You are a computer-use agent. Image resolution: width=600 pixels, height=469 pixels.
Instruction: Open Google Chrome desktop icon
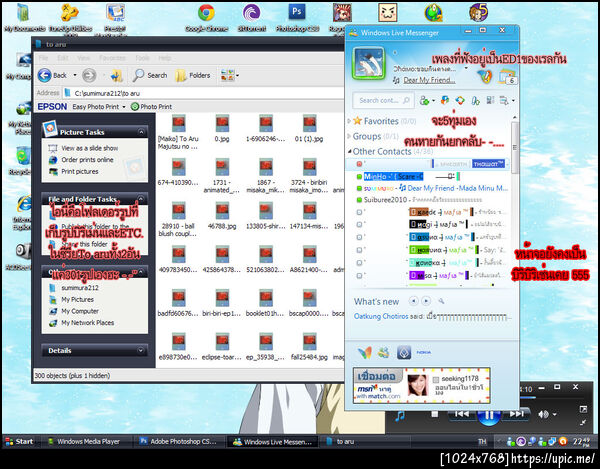tap(206, 18)
